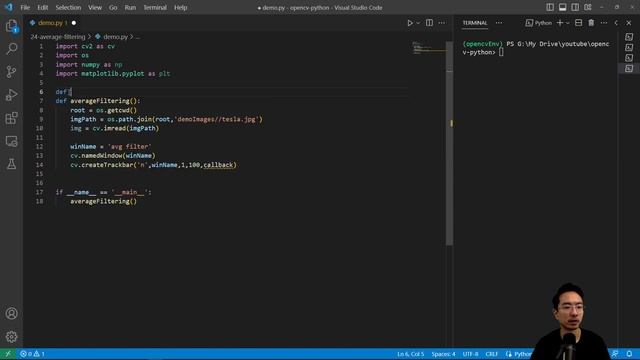Change encoding via UTF-8 status item
Screen dimensions: 640x360
pos(470,354)
